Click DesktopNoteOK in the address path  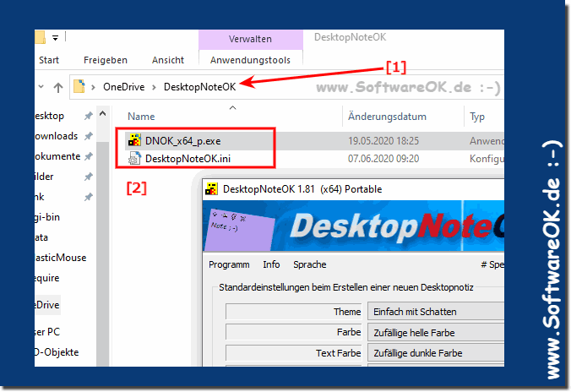tap(199, 87)
